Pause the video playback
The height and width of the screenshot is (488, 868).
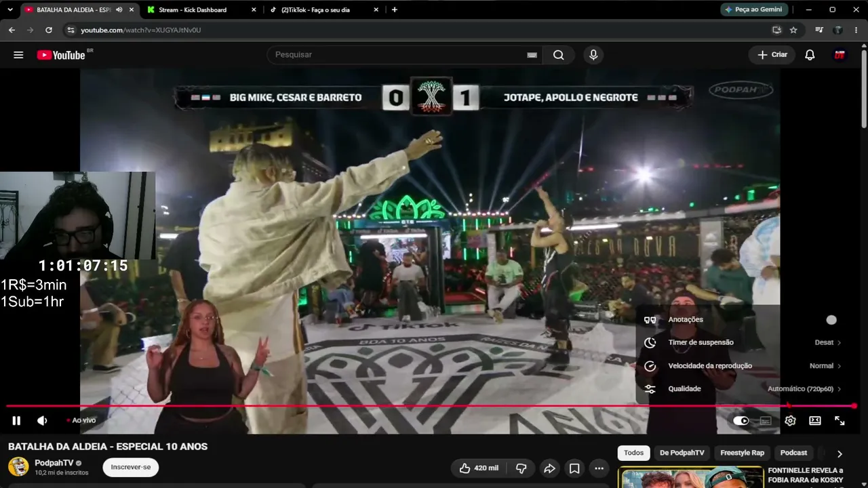16,421
